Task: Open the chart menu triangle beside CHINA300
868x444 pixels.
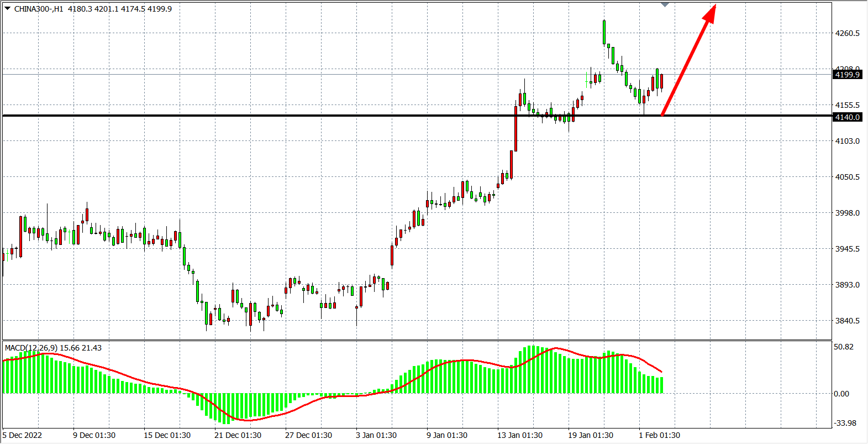Action: click(8, 8)
